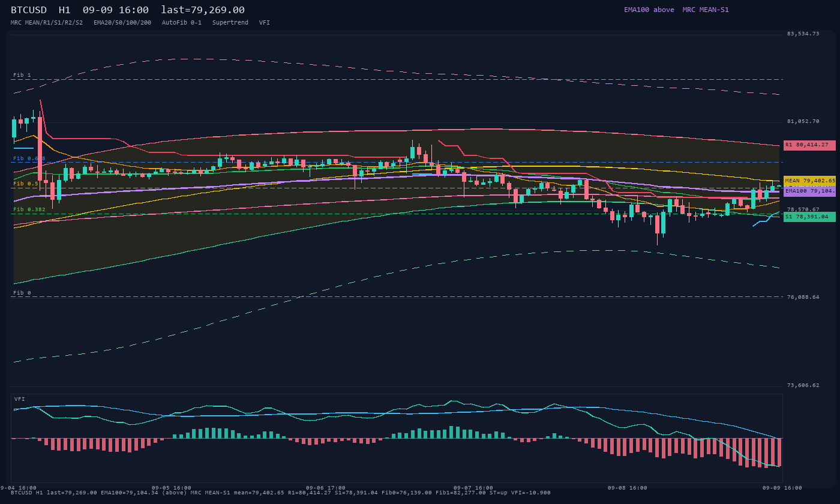840x504 pixels.
Task: Click the 83,534.73 price axis label
Action: pos(803,34)
